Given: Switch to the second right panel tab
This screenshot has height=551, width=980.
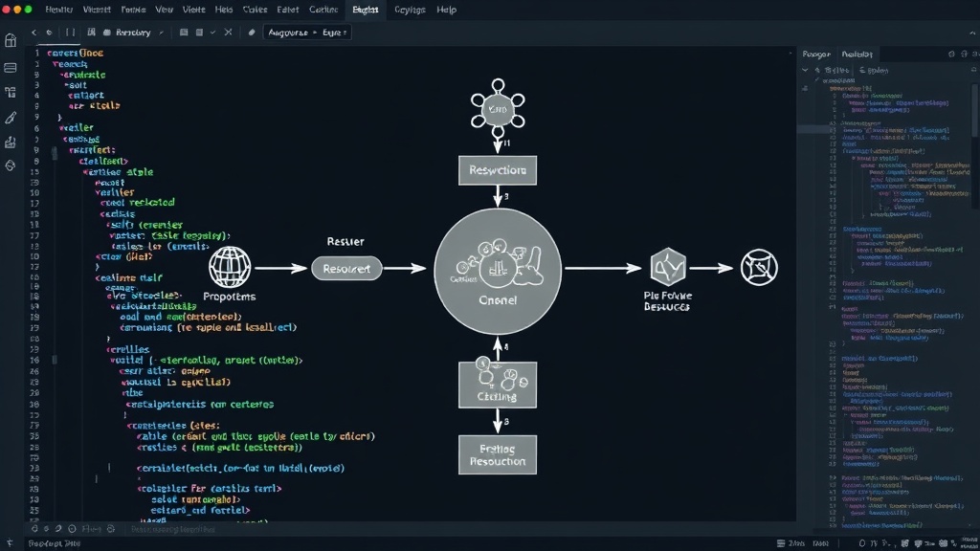Looking at the screenshot, I should click(x=857, y=55).
